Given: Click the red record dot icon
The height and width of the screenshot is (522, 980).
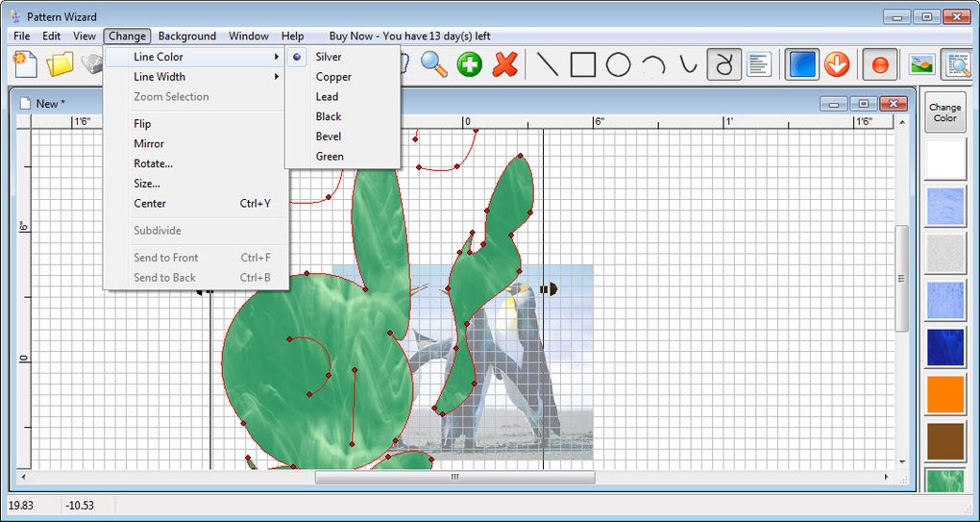Looking at the screenshot, I should pyautogui.click(x=880, y=64).
